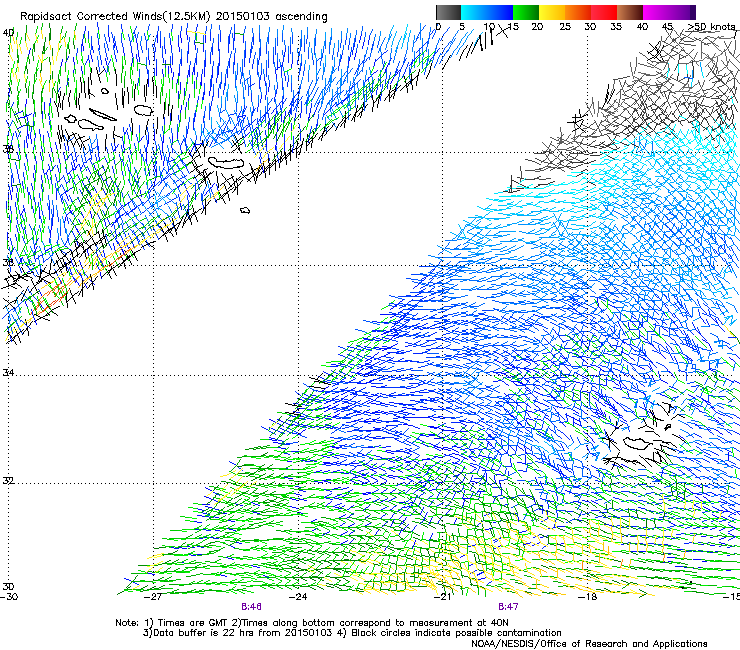Click the legend label '5' under color bar
The image size is (740, 650).
coord(462,26)
